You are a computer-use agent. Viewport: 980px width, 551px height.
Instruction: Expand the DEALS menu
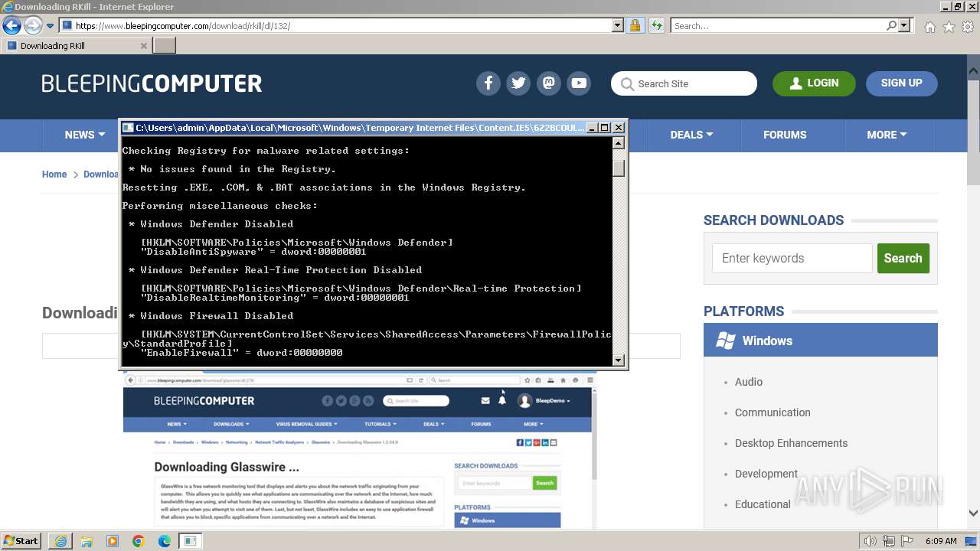(691, 135)
